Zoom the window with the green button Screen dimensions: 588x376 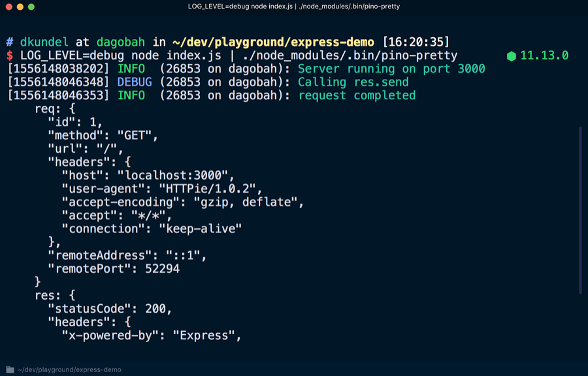coord(32,7)
